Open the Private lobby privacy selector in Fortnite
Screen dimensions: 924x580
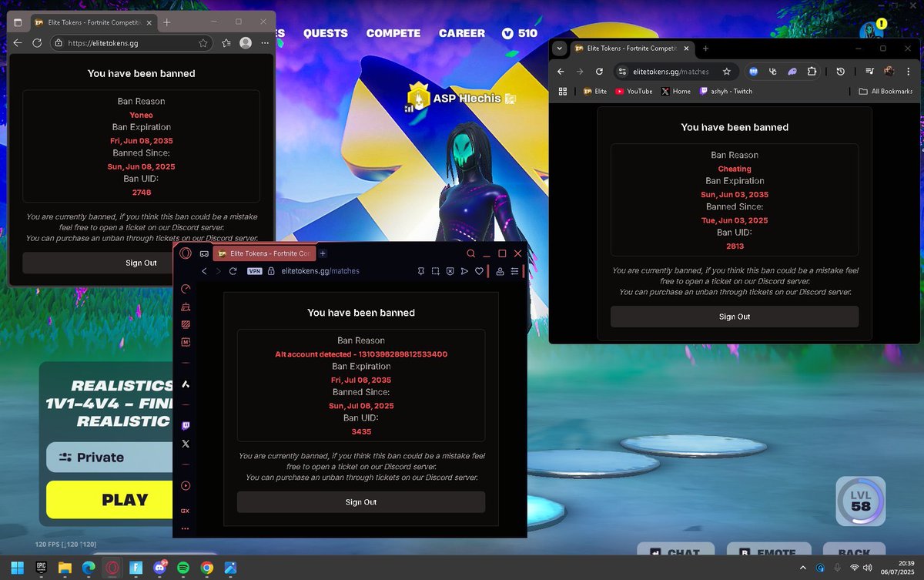(x=111, y=458)
